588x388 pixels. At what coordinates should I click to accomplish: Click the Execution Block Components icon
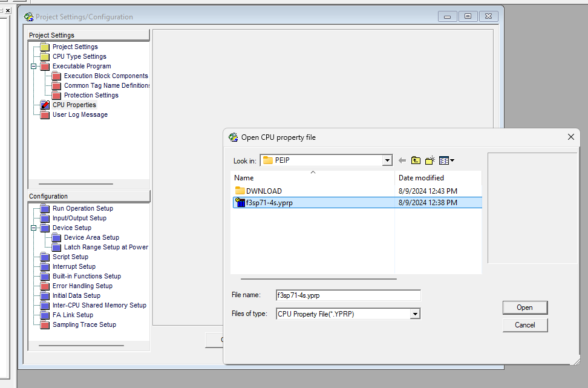[x=56, y=76]
